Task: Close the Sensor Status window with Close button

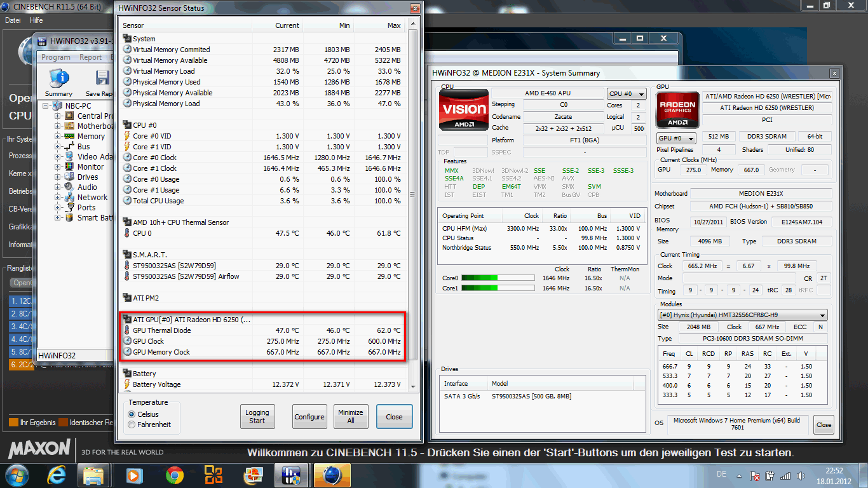Action: 394,417
